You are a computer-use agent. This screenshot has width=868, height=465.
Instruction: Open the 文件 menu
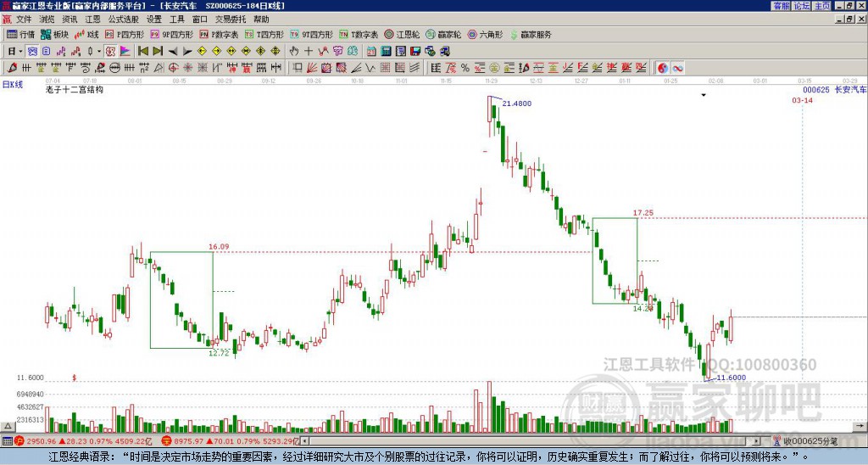24,20
